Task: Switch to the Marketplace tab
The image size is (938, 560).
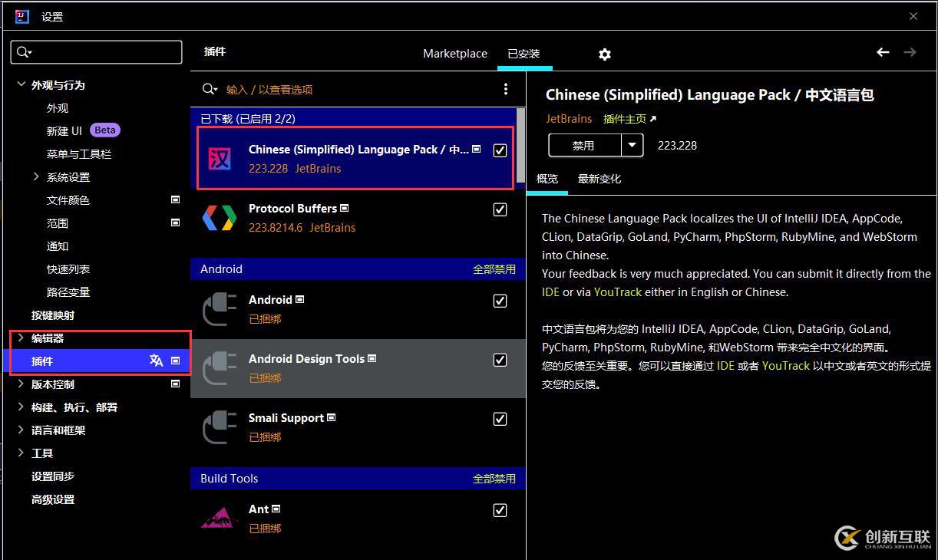Action: pyautogui.click(x=455, y=53)
